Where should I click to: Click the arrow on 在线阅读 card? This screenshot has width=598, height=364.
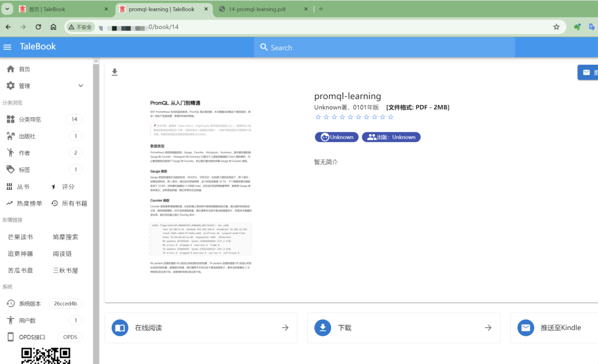pyautogui.click(x=285, y=328)
